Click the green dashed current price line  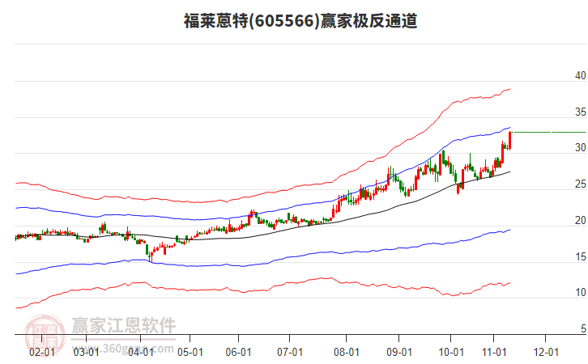(x=548, y=132)
